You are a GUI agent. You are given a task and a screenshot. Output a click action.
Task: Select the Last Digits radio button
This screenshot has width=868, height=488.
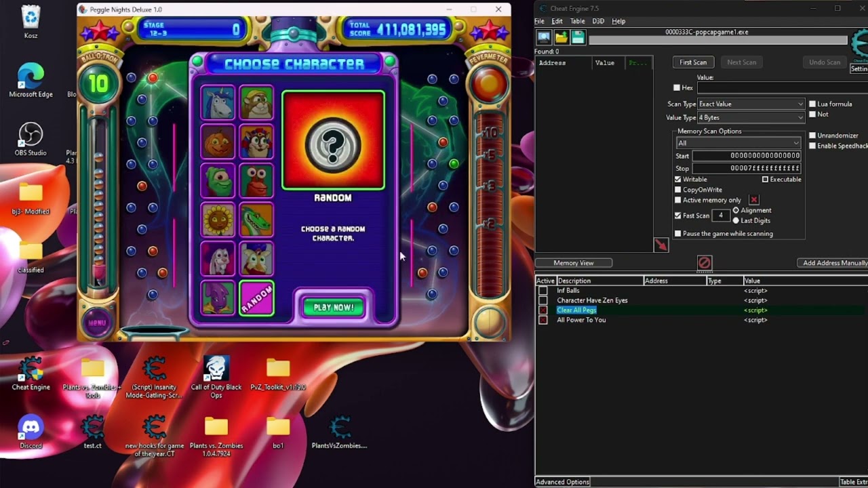[736, 220]
